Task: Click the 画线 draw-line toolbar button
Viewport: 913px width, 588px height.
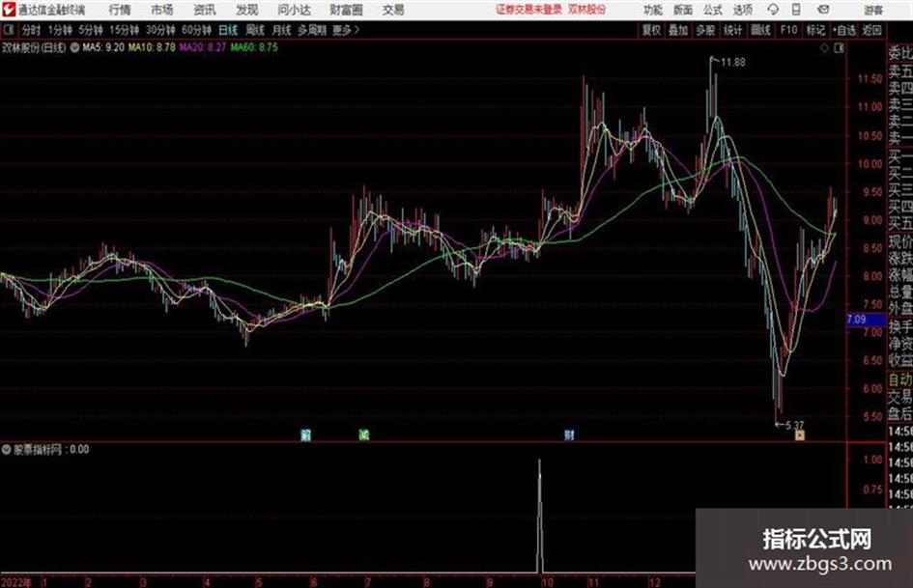Action: pos(760,30)
